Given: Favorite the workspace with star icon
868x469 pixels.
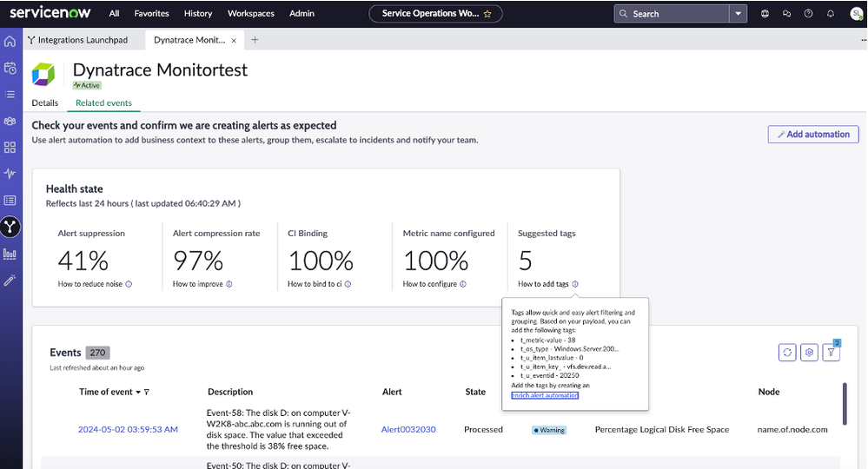Looking at the screenshot, I should click(x=487, y=14).
